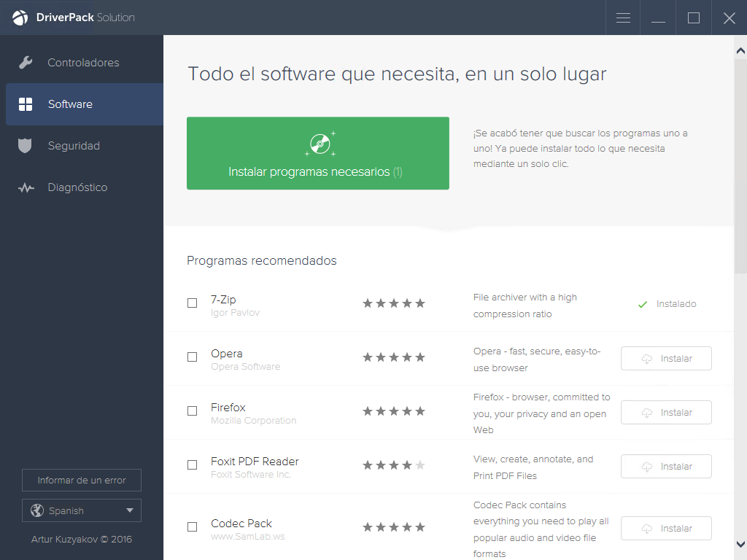747x560 pixels.
Task: Click the vertical scrollbar thumb
Action: (740, 167)
